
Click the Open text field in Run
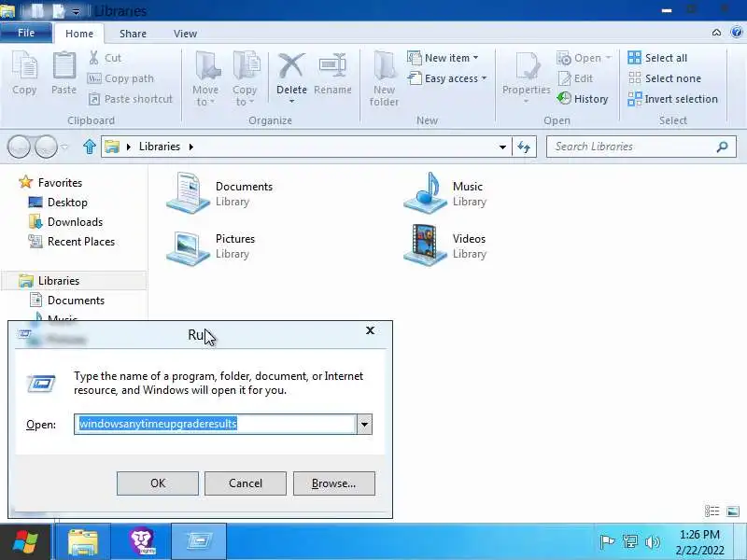coord(215,424)
